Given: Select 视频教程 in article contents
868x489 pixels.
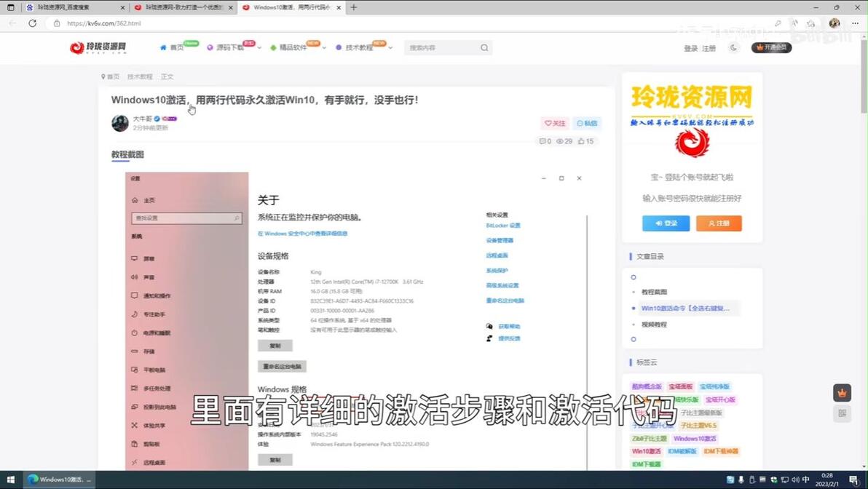Looking at the screenshot, I should (654, 324).
